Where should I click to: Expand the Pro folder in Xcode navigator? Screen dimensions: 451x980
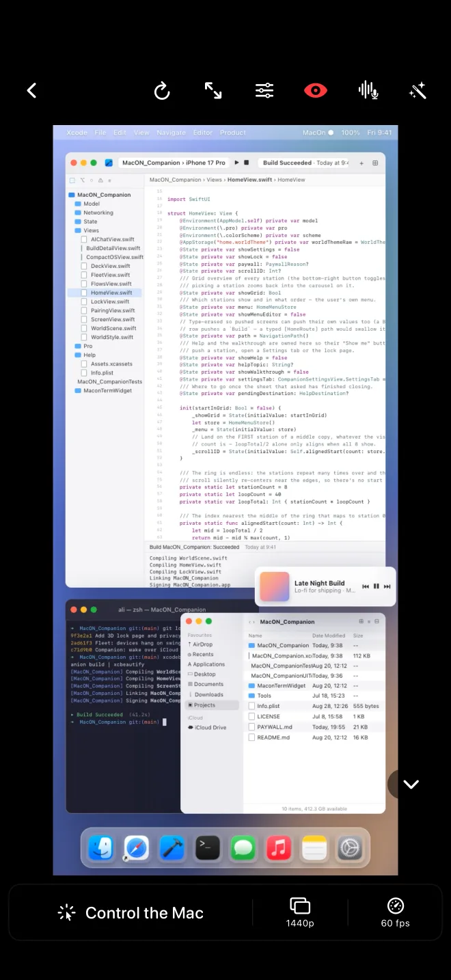(x=83, y=346)
